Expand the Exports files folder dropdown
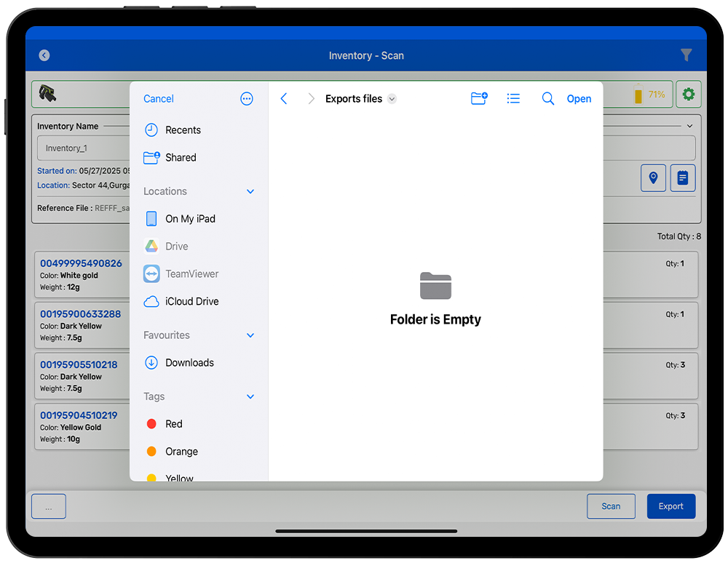Viewport: 728px width, 563px height. click(x=392, y=99)
